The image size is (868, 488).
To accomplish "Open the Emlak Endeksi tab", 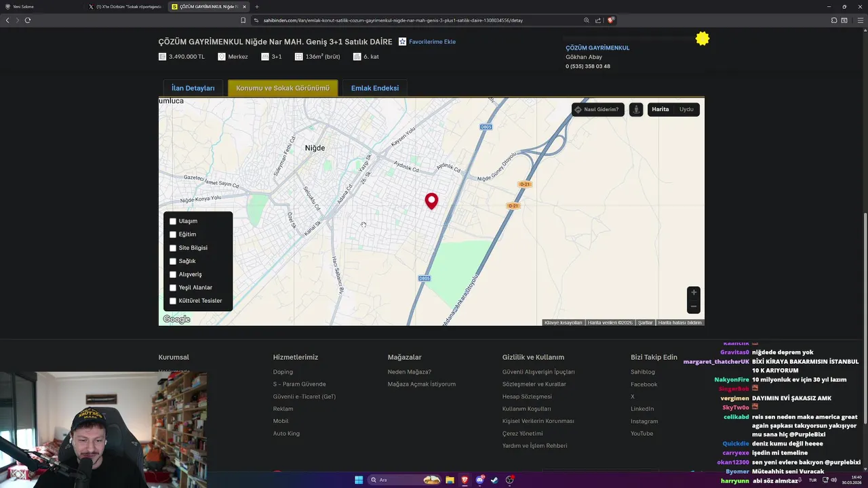I will (x=375, y=88).
